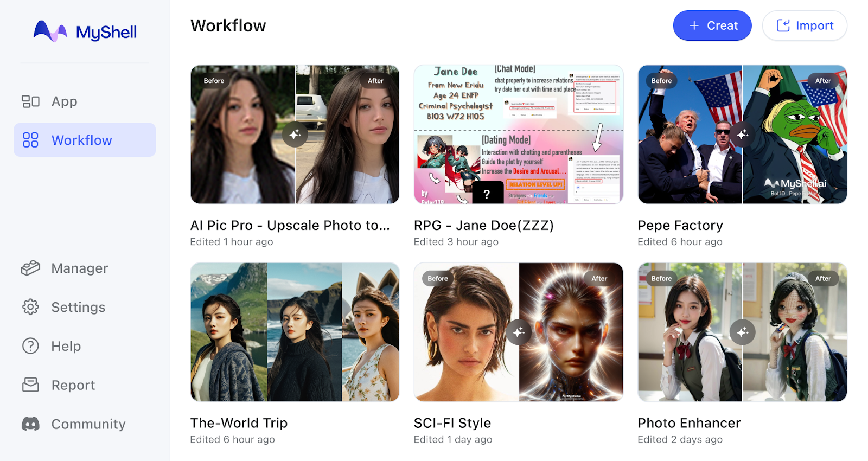Click the Import button

click(x=805, y=25)
